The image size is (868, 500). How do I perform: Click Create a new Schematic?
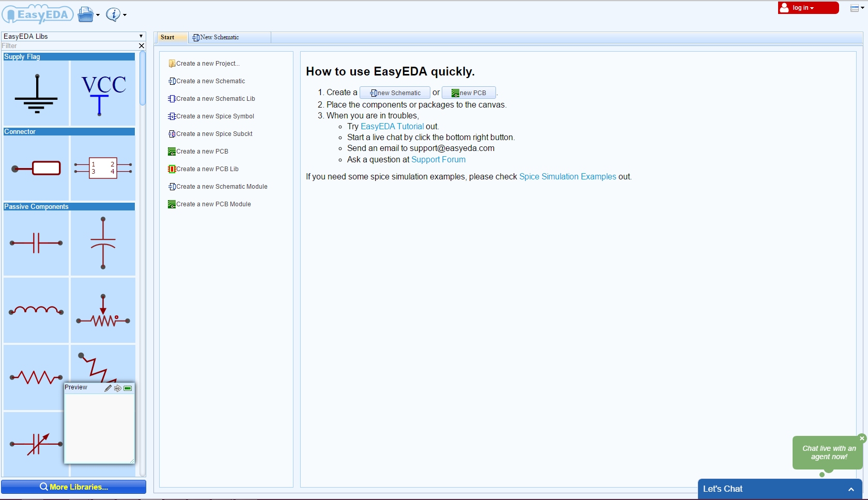207,81
